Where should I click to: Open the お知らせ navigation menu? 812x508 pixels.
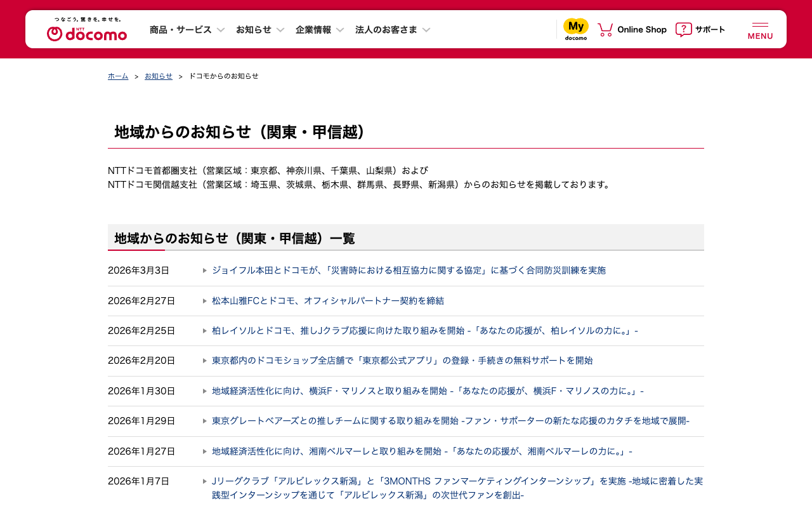[254, 30]
